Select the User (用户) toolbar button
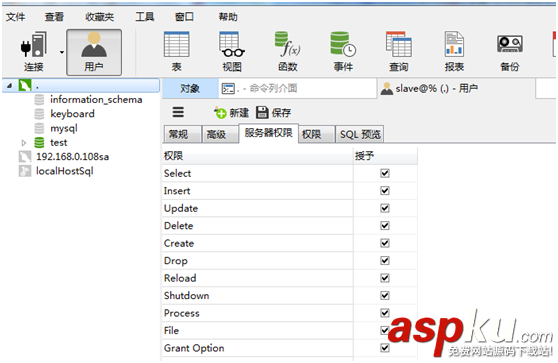Viewport: 558px width, 363px height. coord(94,52)
